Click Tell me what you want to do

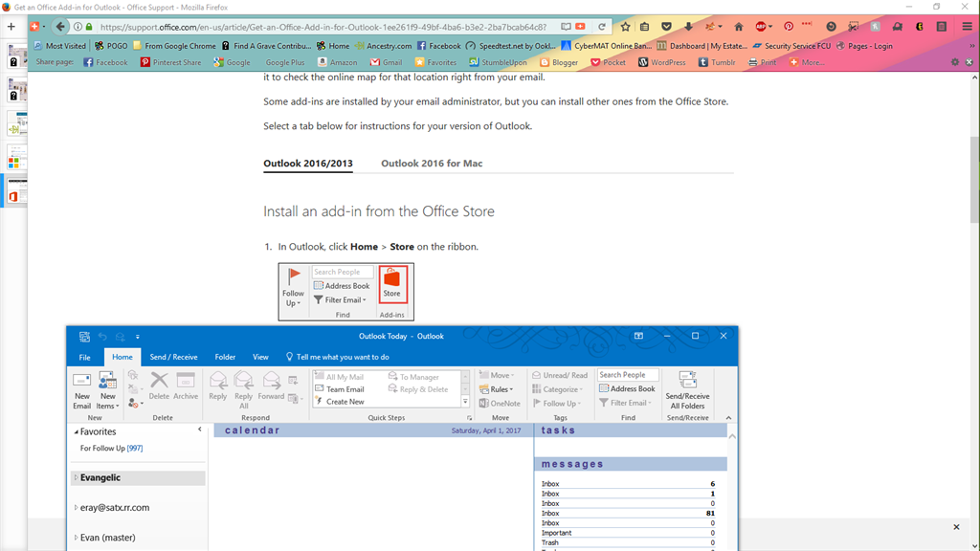[338, 358]
